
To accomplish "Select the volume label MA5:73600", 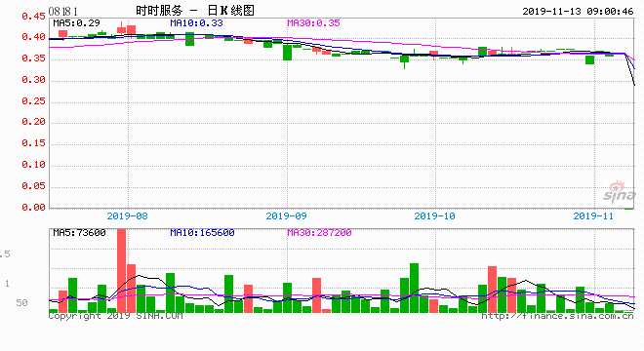I will (x=79, y=233).
